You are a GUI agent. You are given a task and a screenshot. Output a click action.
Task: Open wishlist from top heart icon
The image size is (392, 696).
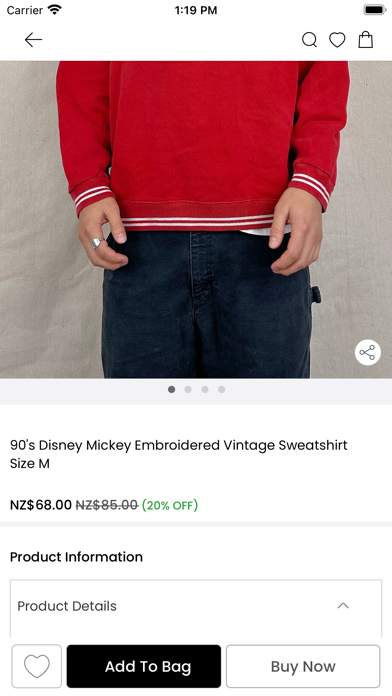tap(337, 40)
